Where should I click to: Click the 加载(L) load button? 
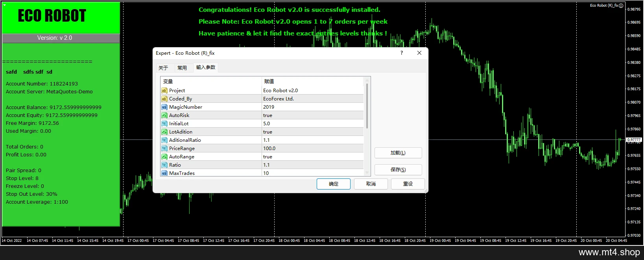tap(398, 153)
